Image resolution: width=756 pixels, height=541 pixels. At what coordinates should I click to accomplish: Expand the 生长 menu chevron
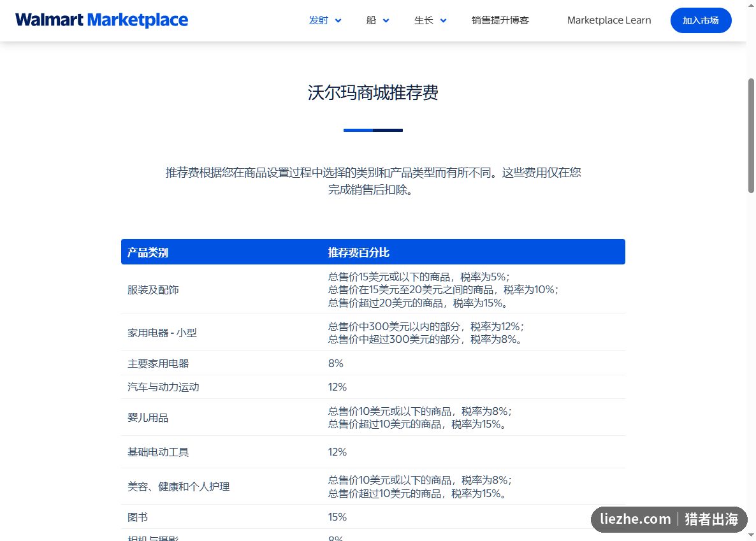(444, 21)
